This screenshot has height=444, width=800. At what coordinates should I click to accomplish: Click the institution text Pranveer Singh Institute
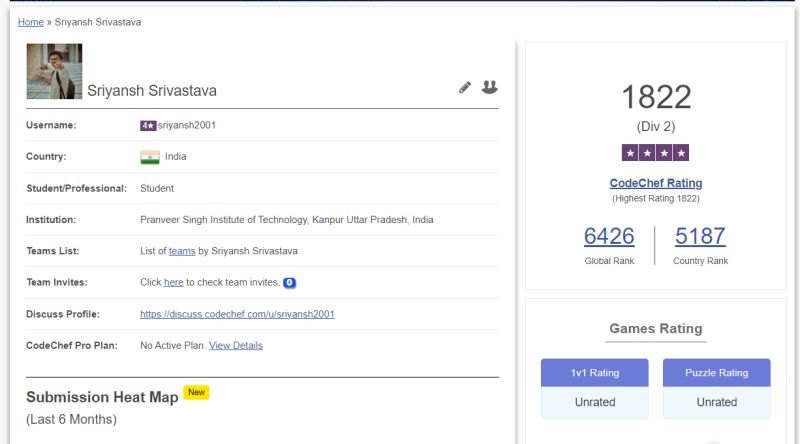point(287,220)
